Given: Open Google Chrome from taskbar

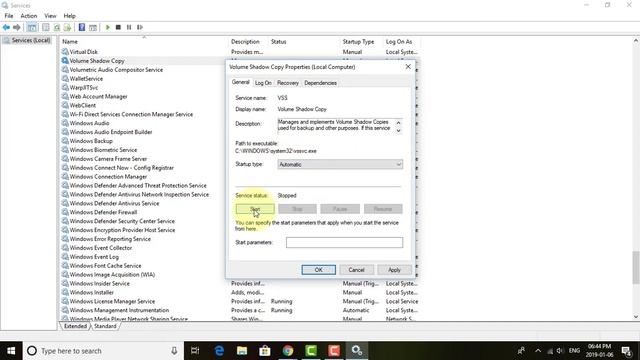Looking at the screenshot, I should (x=288, y=351).
